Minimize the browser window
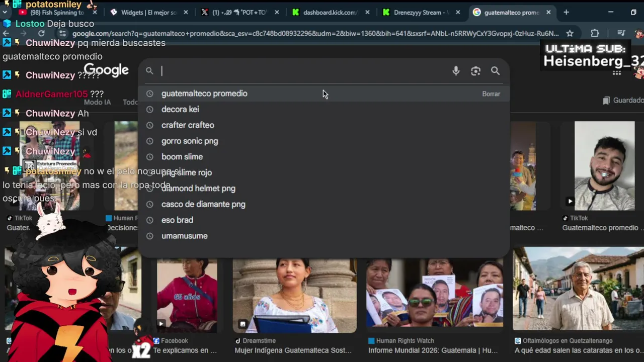644x362 pixels. (611, 12)
